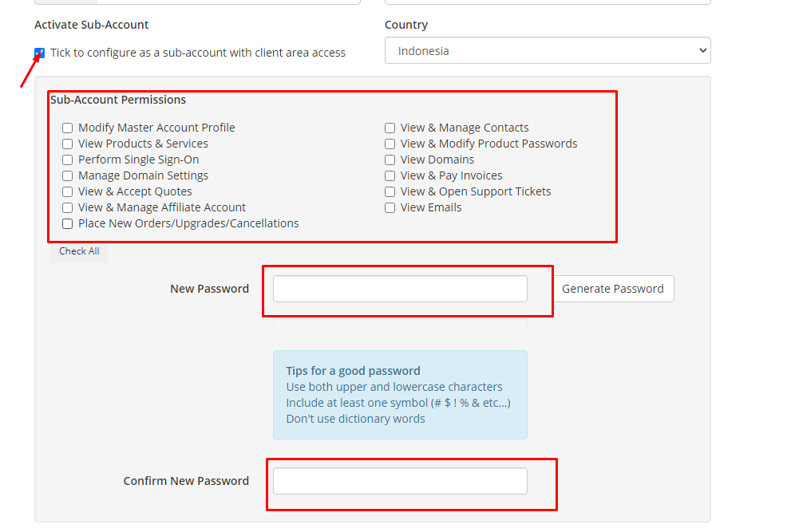Open the Country dropdown showing Indonesia
The image size is (791, 532).
[548, 50]
